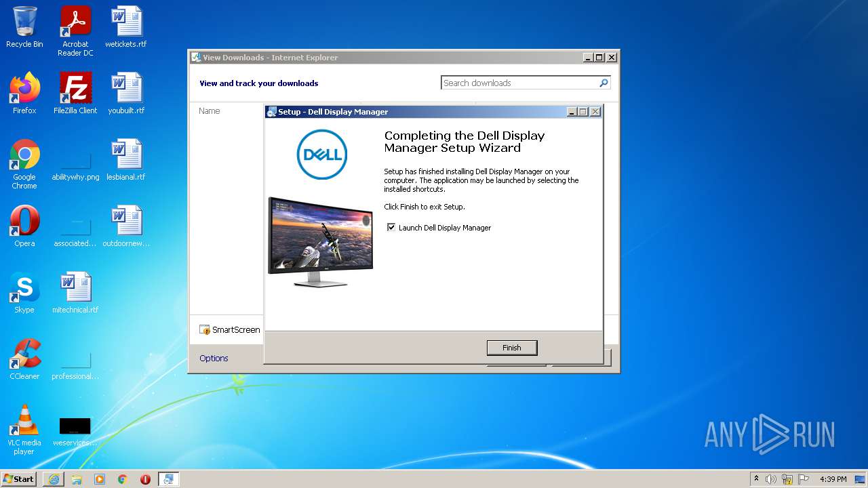This screenshot has height=488, width=868.
Task: Close the Dell Display Manager Setup window
Action: 595,112
